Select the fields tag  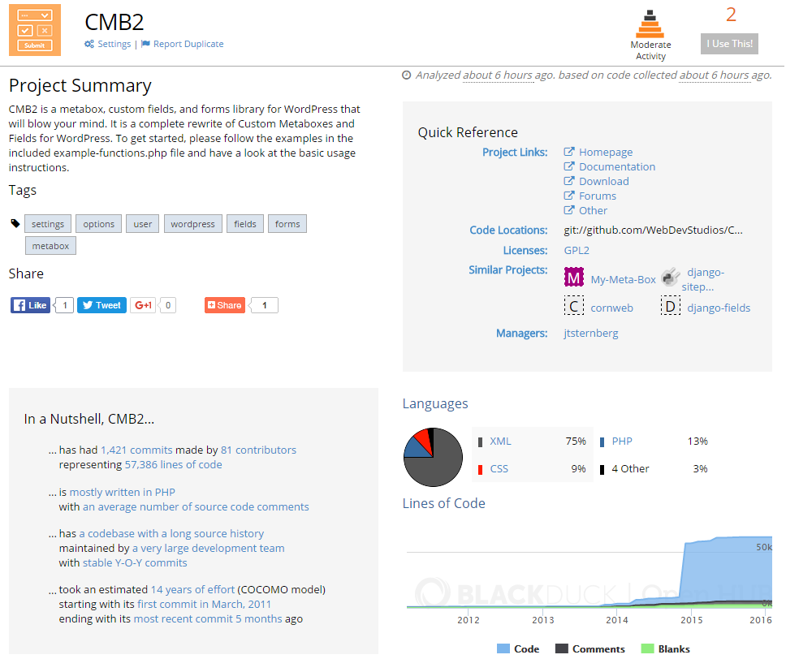click(x=244, y=224)
